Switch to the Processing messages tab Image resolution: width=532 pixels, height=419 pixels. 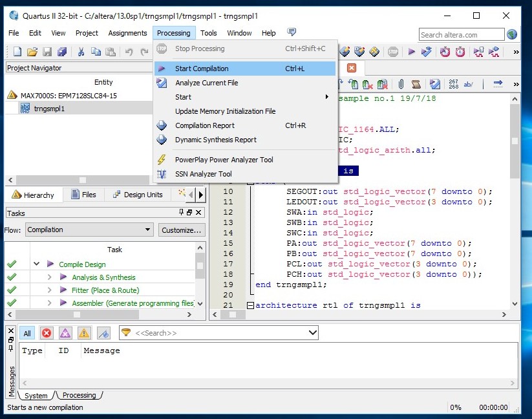(x=79, y=395)
